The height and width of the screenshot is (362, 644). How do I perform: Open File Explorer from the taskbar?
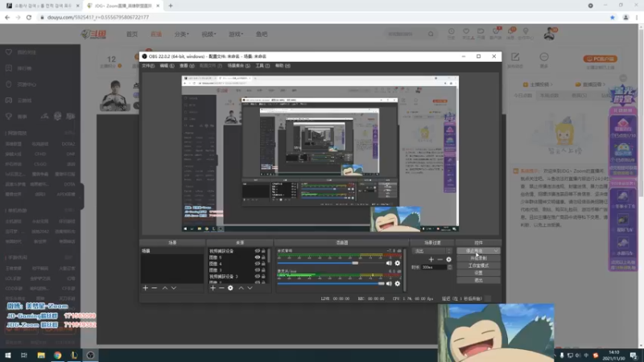[41, 355]
